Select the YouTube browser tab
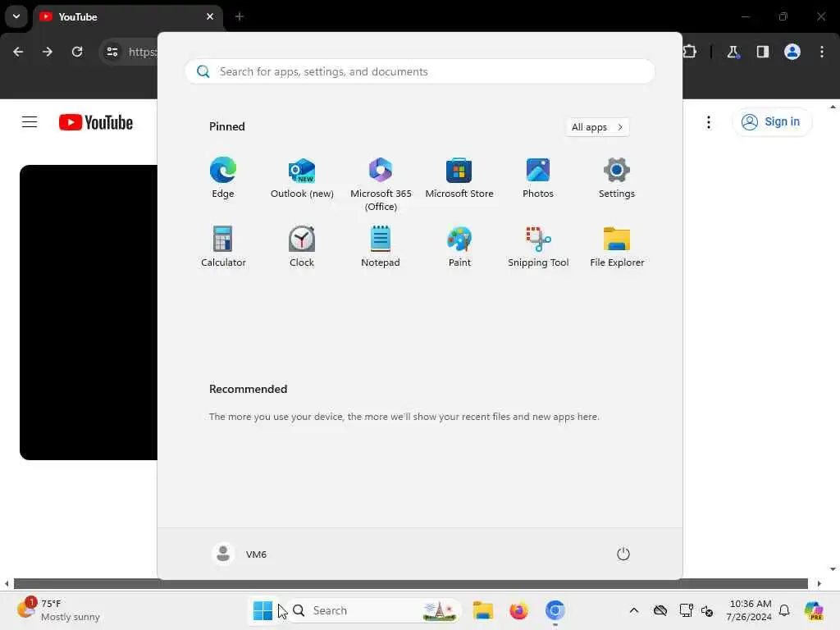This screenshot has height=630, width=840. pyautogui.click(x=129, y=17)
